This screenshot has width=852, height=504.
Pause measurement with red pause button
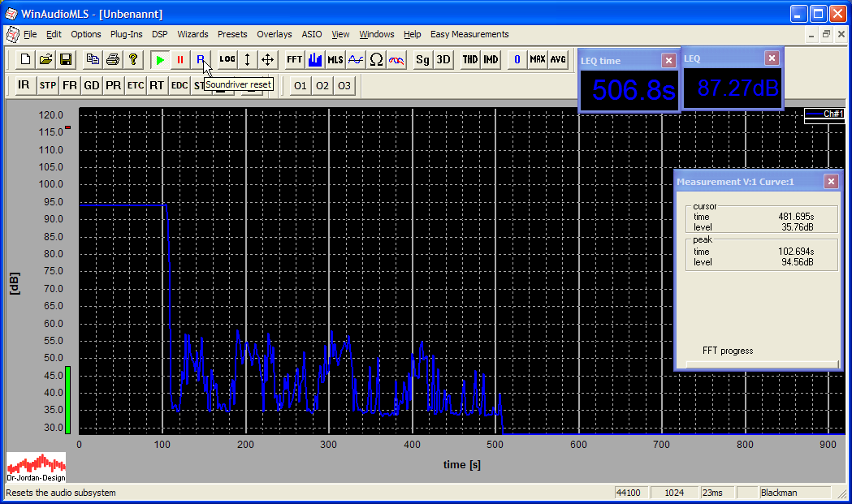pyautogui.click(x=180, y=60)
